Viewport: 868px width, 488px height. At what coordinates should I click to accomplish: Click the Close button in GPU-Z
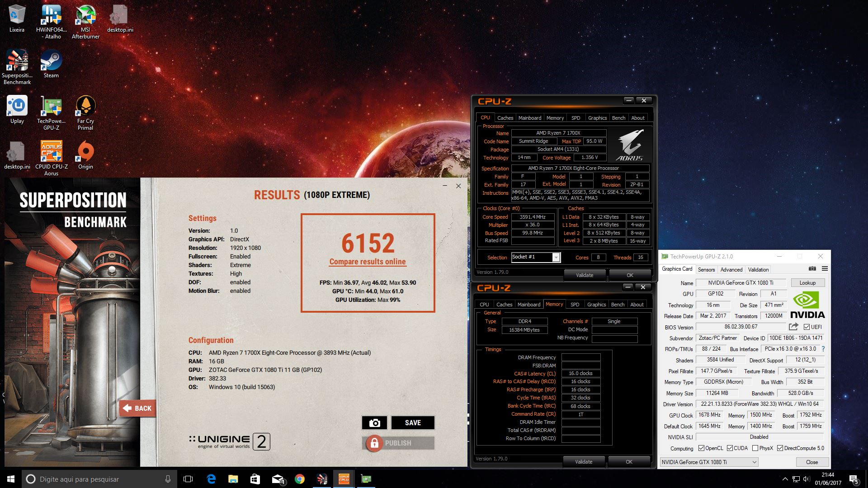812,462
